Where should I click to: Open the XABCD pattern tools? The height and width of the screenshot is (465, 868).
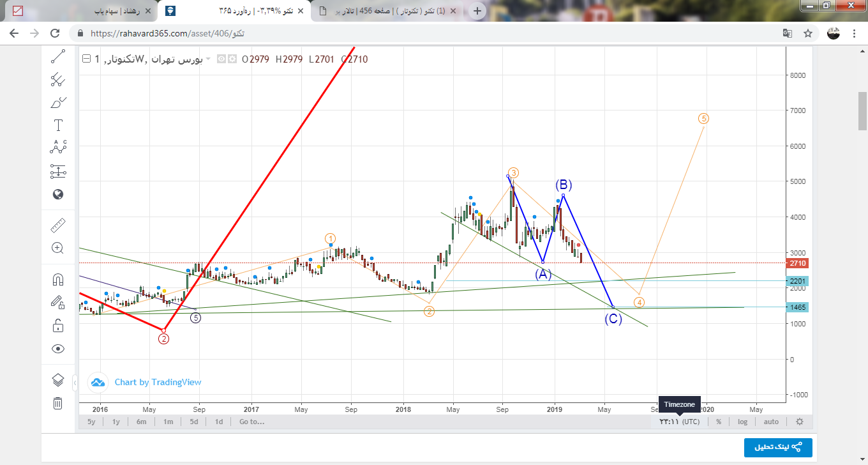(x=58, y=147)
